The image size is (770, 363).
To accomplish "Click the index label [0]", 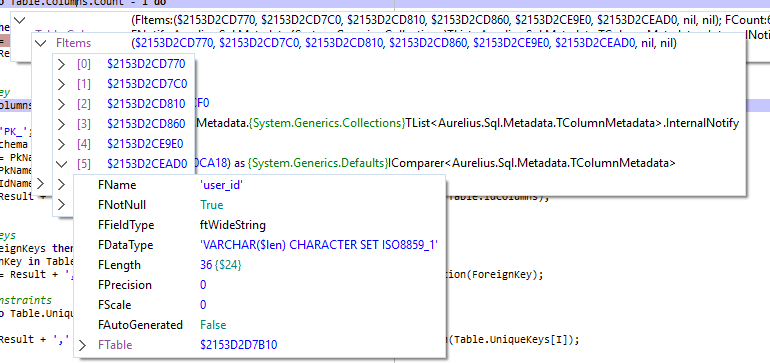I will pos(84,64).
